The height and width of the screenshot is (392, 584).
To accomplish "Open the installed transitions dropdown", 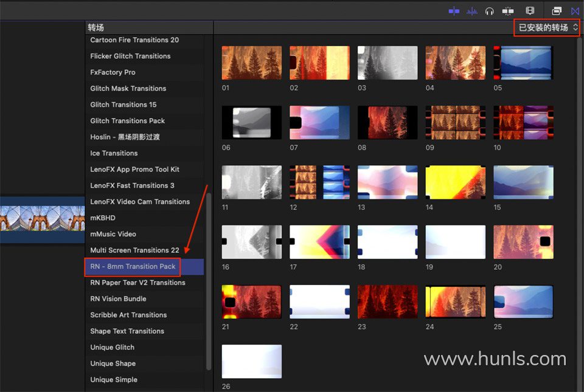I will point(547,28).
